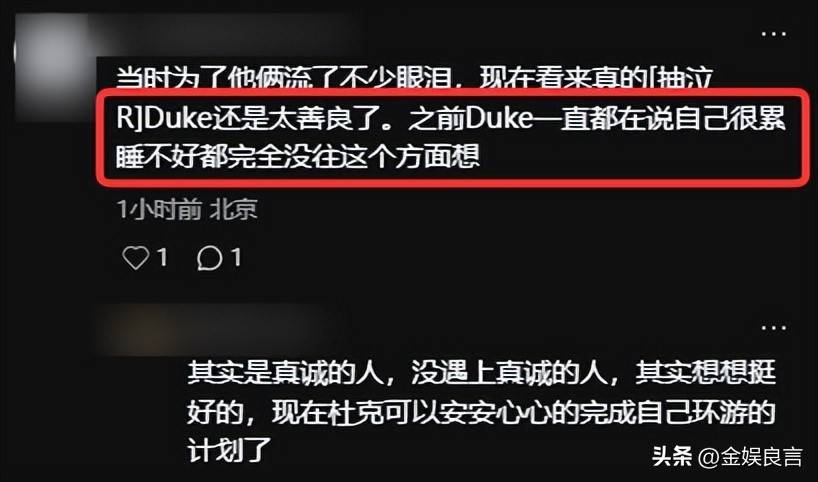Click the 北京 location label
Viewport: 818px width, 482px height.
click(x=233, y=210)
